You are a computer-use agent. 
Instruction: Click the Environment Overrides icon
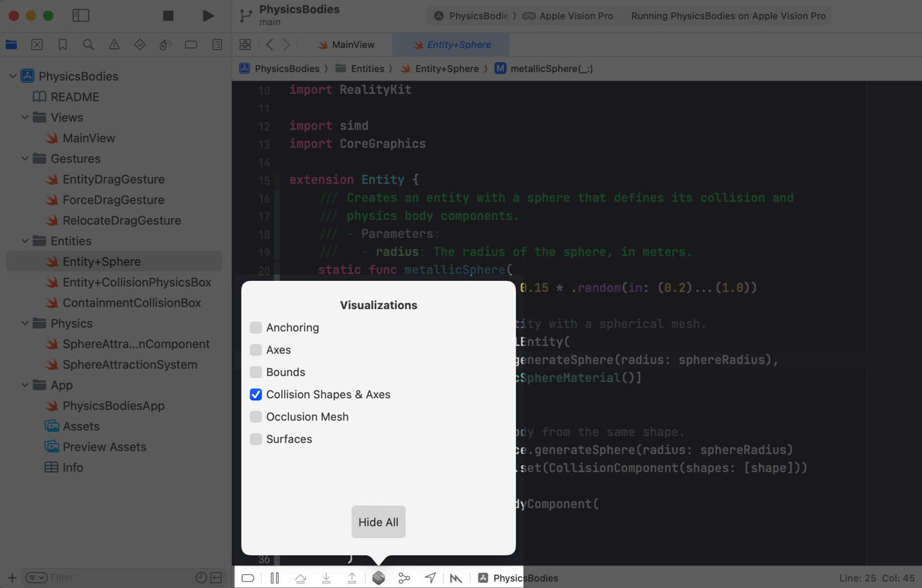coord(456,578)
